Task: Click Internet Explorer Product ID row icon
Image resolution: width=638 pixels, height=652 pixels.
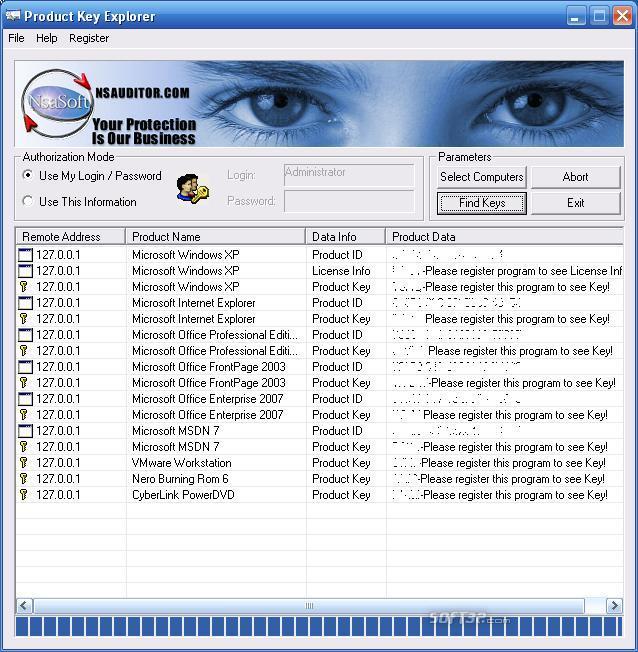Action: (25, 303)
